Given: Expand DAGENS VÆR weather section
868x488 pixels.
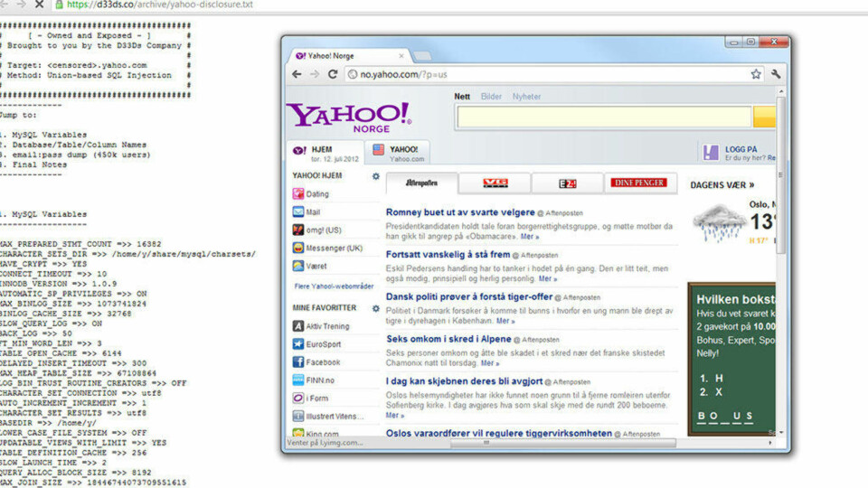Looking at the screenshot, I should [x=722, y=184].
